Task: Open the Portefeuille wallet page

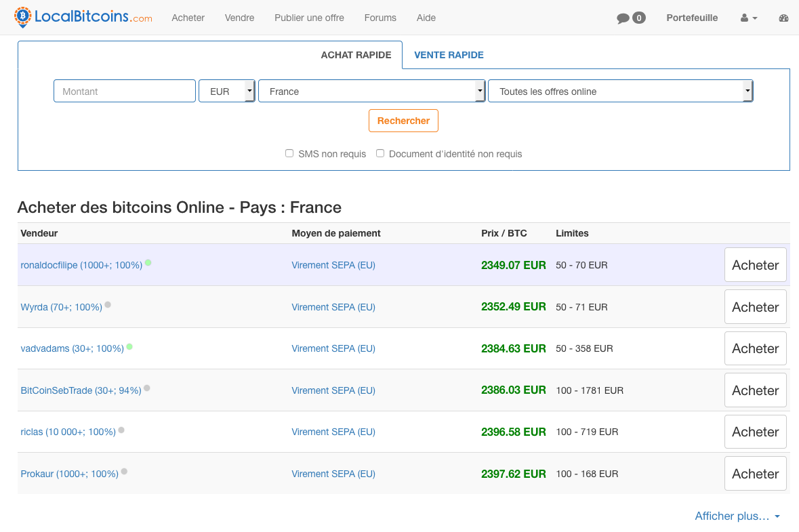Action: click(692, 18)
